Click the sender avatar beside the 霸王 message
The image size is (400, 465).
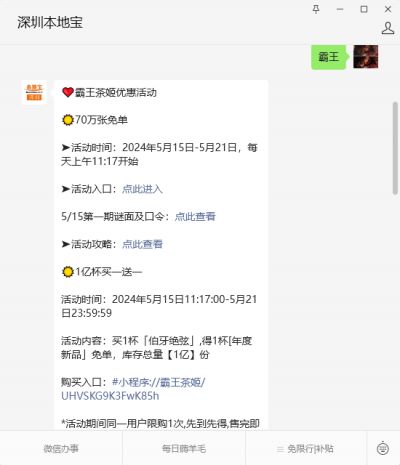[x=366, y=57]
